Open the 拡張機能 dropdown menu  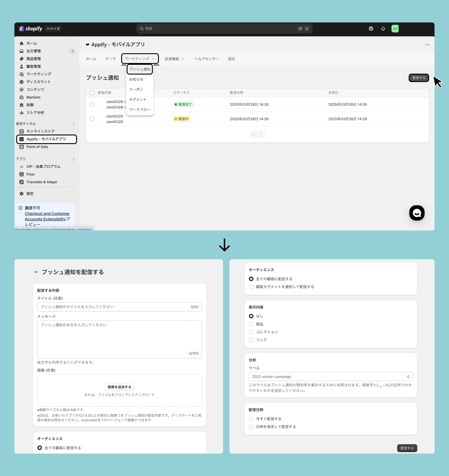174,59
